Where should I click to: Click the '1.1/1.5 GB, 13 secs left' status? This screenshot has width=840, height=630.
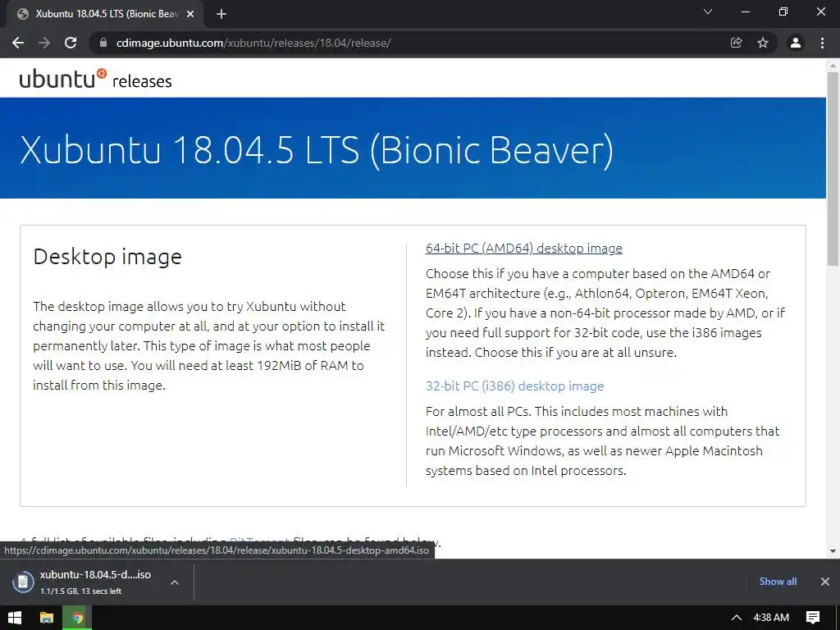(x=81, y=591)
